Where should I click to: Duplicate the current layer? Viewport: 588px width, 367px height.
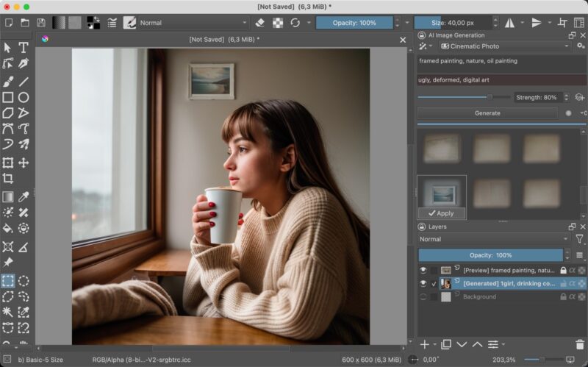[x=446, y=344]
